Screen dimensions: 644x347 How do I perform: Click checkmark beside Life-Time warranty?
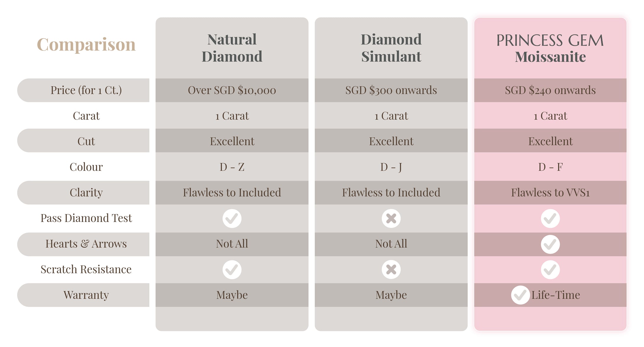point(520,295)
